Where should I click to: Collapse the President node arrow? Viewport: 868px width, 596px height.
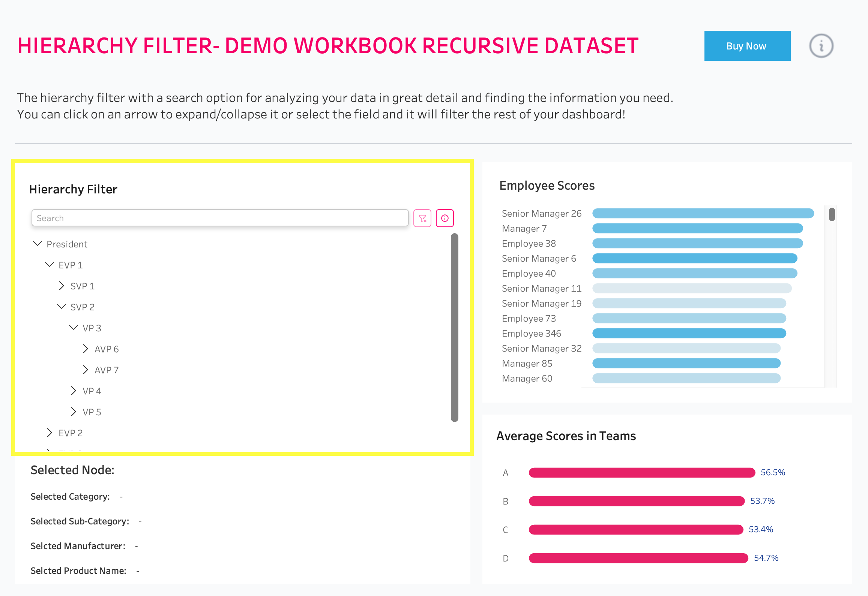[x=38, y=244]
